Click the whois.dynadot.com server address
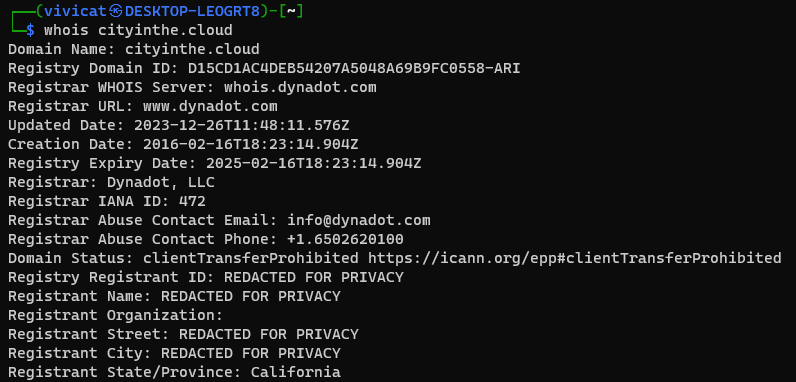 click(300, 87)
